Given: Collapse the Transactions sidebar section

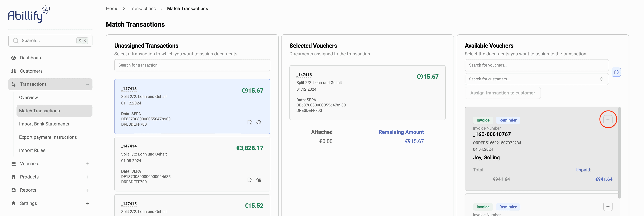Looking at the screenshot, I should 87,84.
